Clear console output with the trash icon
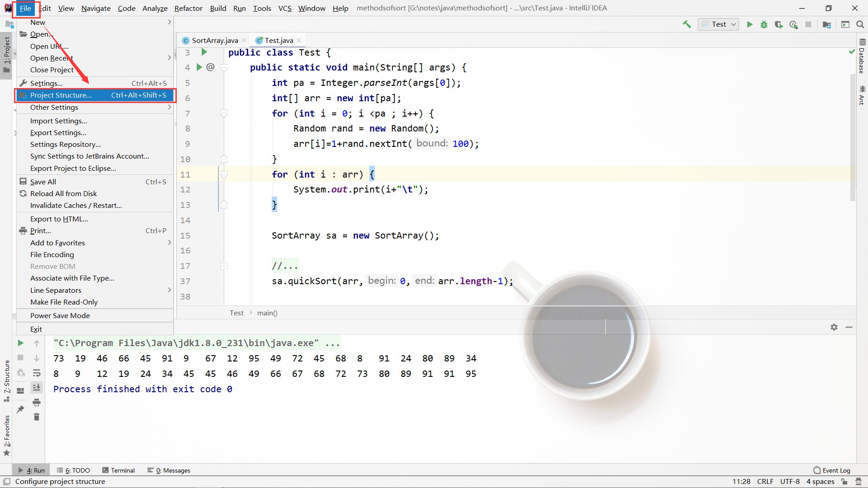Screen dimensions: 868x488 (x=37, y=417)
